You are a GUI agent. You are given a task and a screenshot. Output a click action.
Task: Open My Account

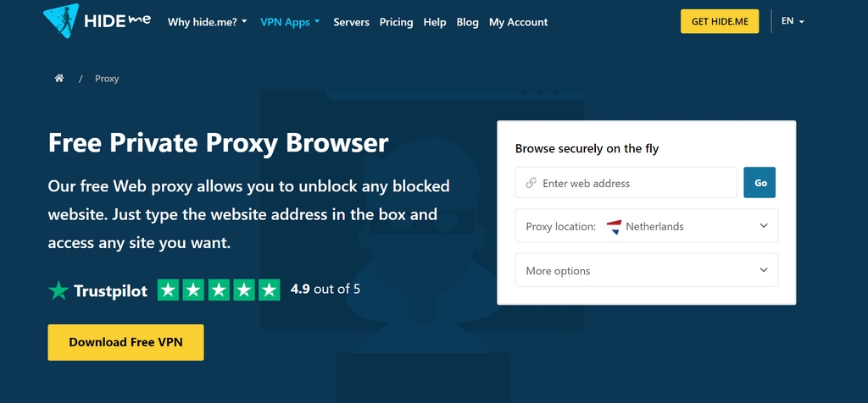pyautogui.click(x=518, y=22)
